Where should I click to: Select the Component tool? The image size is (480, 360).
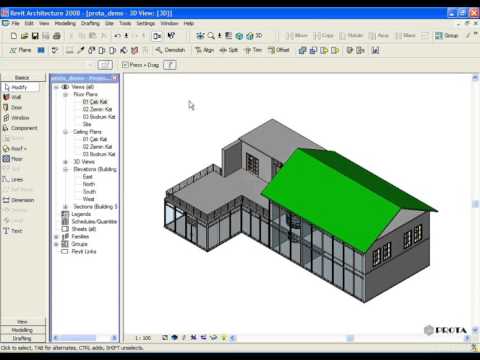(20, 128)
